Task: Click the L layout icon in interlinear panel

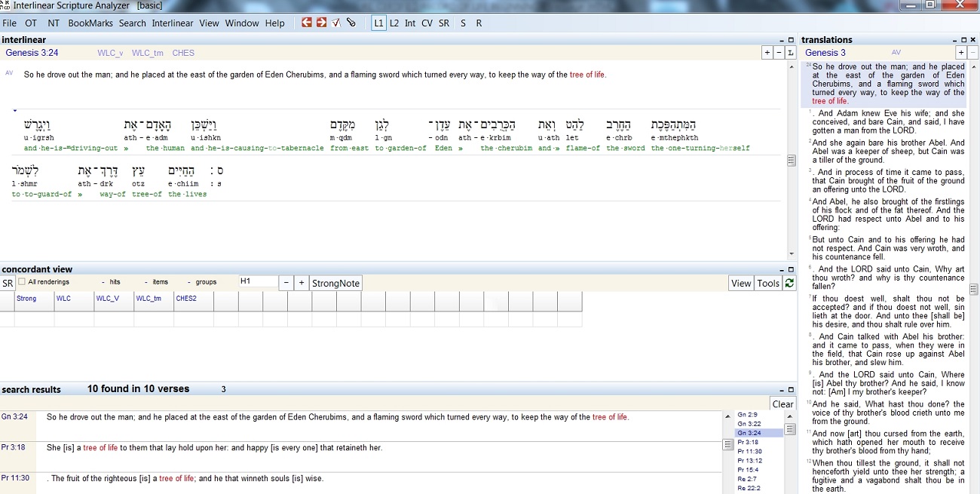Action: [790, 53]
